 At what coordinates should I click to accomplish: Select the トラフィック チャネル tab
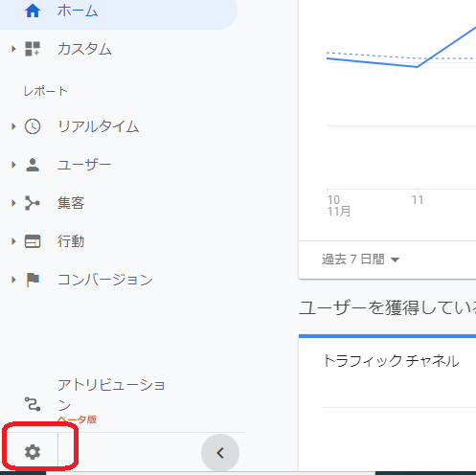[x=391, y=361]
